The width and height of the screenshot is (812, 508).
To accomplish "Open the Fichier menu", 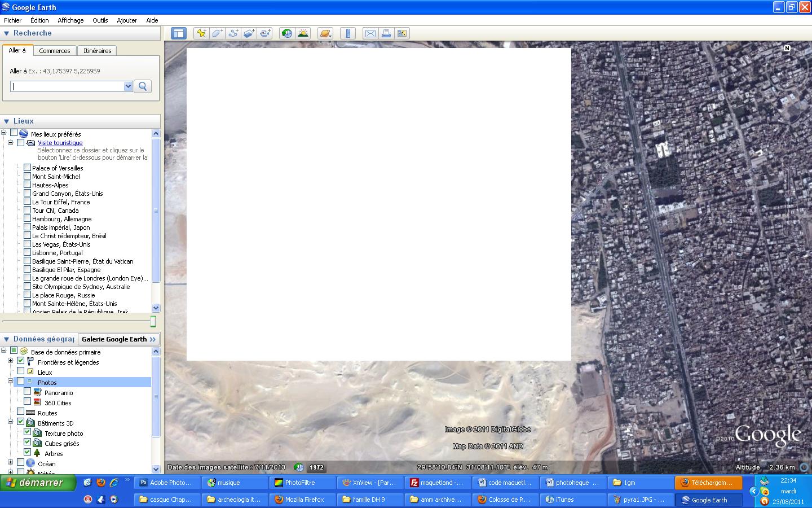I will 13,20.
